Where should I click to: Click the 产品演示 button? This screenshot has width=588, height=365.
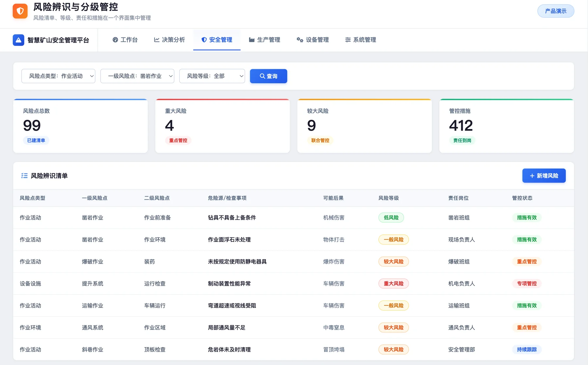556,11
